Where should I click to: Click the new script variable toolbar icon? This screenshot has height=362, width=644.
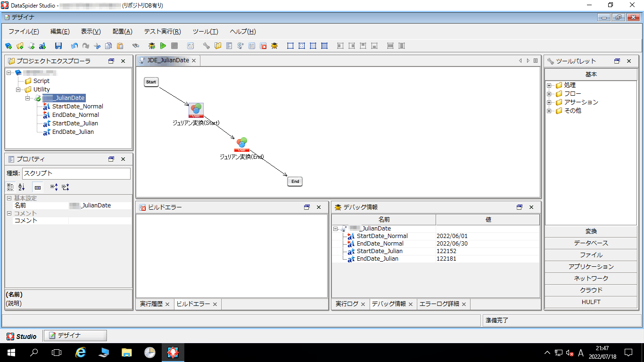(x=42, y=46)
